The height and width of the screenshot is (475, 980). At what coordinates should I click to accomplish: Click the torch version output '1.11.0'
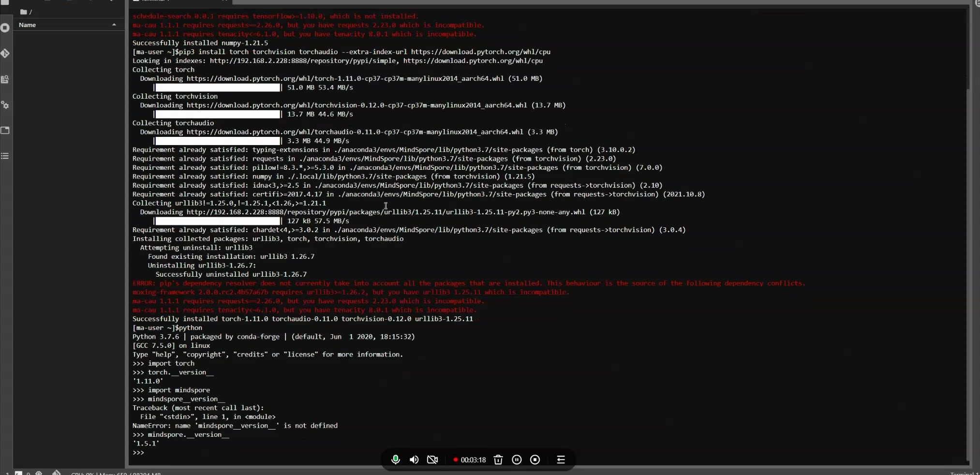tap(148, 381)
